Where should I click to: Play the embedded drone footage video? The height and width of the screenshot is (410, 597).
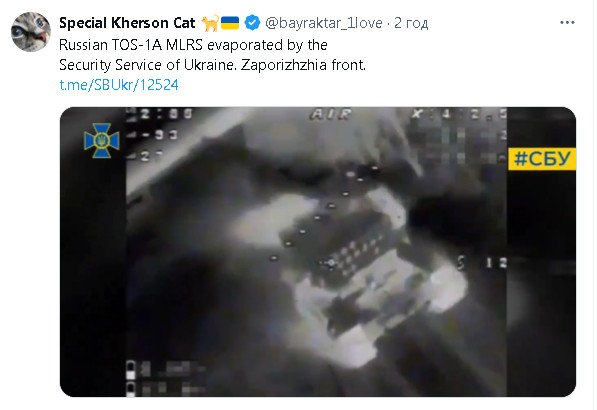point(318,252)
